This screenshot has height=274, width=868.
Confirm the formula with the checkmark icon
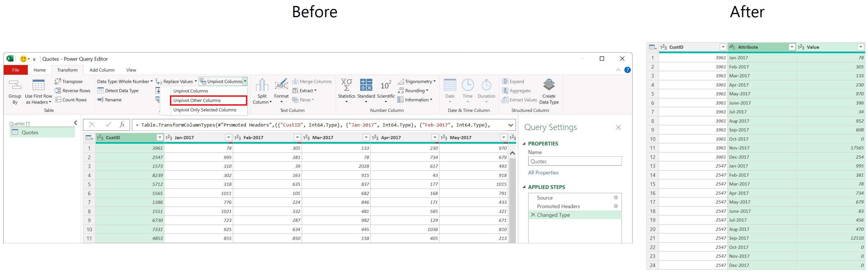pos(108,125)
